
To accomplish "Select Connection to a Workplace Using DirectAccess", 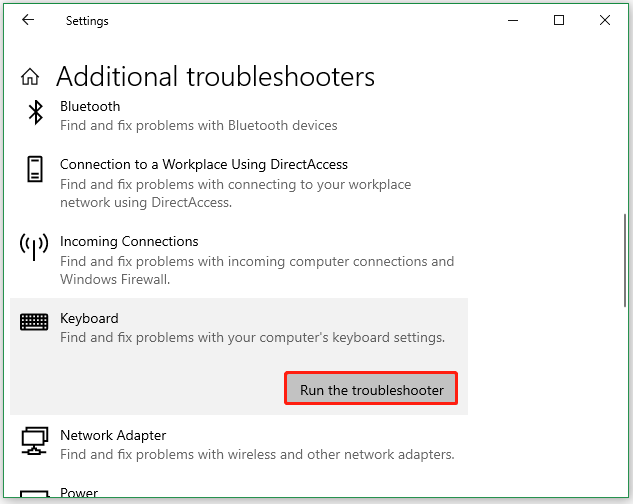I will tap(204, 164).
